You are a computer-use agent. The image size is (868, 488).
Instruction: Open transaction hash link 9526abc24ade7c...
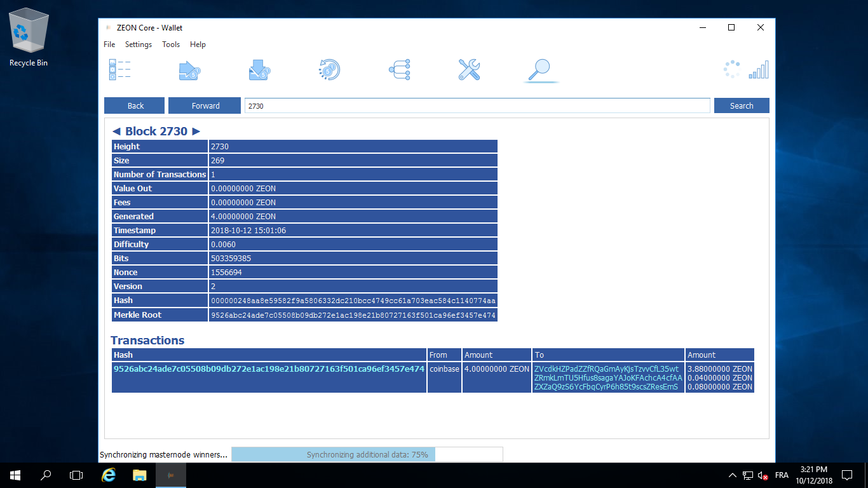[269, 369]
